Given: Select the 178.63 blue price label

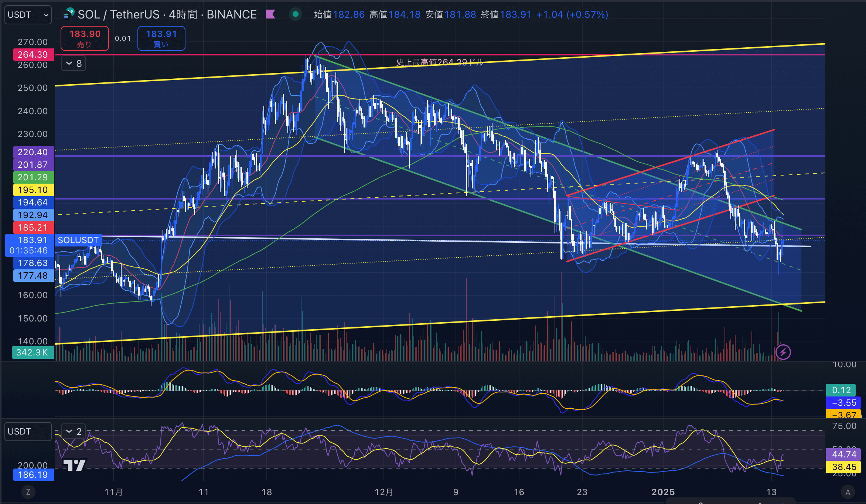Looking at the screenshot, I should pos(33,263).
